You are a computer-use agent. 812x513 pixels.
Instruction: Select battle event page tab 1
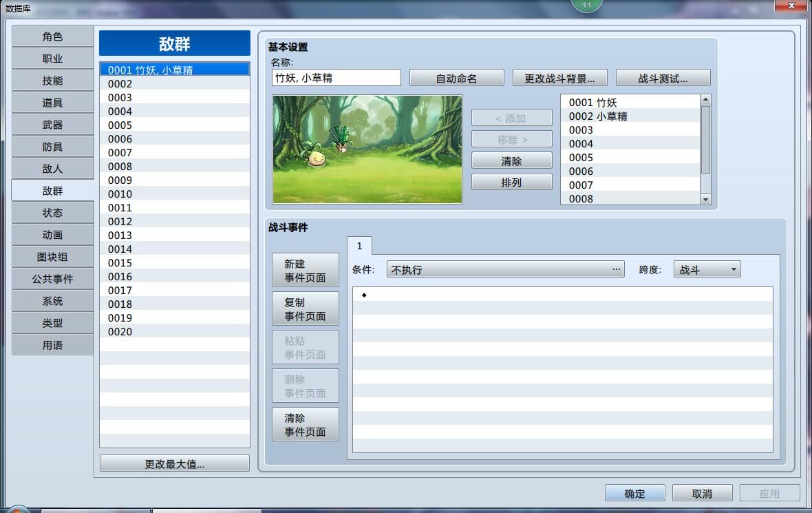point(359,246)
